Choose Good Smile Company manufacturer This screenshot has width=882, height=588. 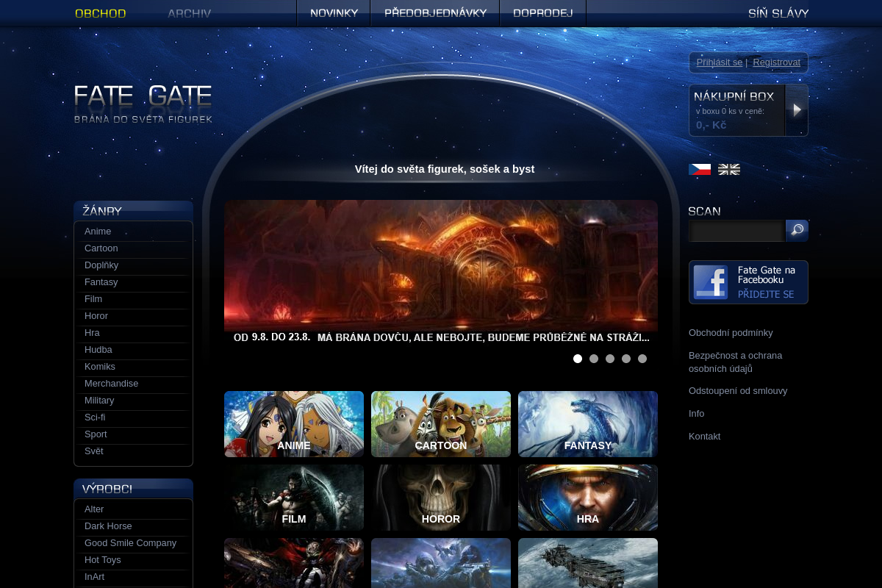(131, 543)
